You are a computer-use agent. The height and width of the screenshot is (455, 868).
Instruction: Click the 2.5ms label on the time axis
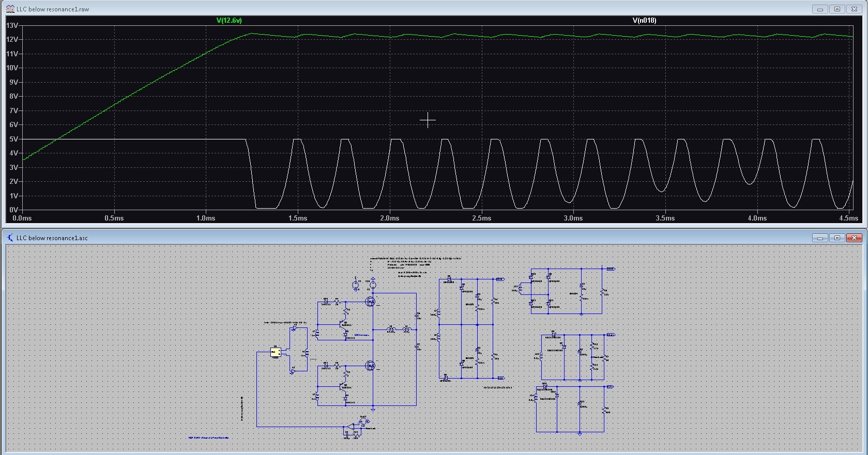click(481, 218)
